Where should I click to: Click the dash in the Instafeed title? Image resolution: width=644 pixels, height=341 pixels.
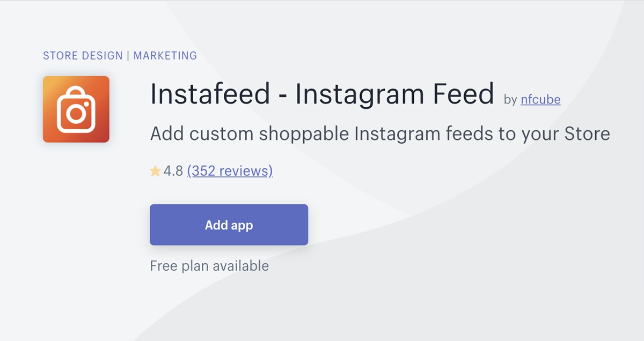283,97
